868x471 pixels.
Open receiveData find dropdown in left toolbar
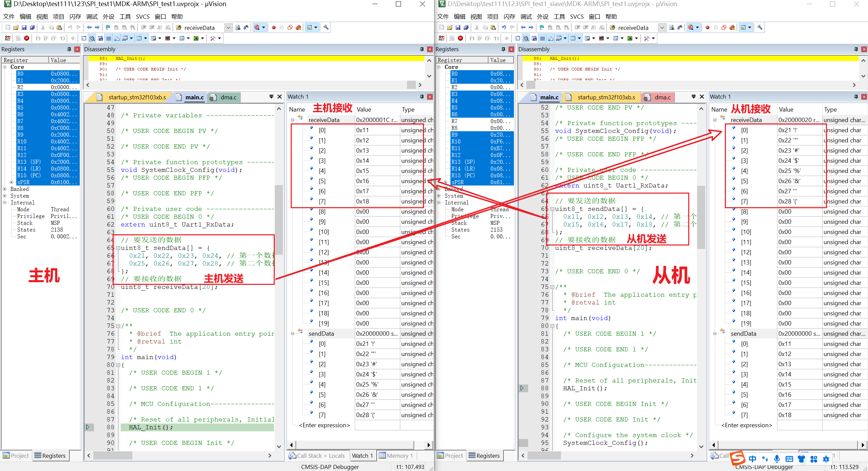(229, 27)
